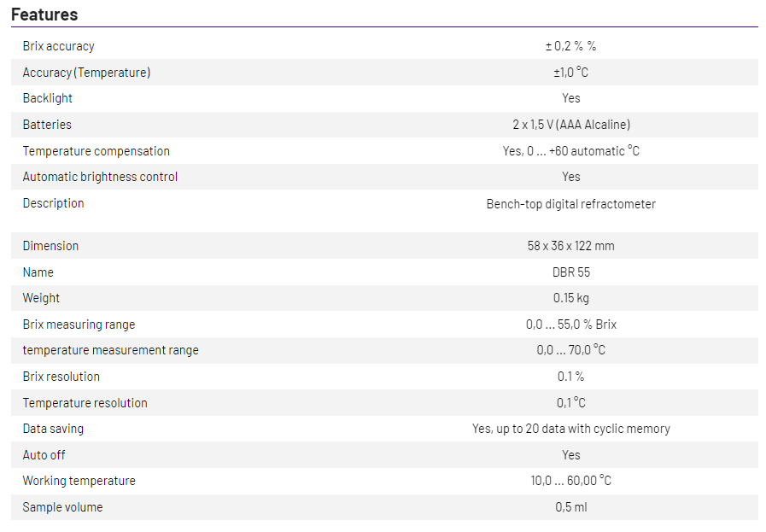Click the Automatic brightness control label

pos(100,177)
